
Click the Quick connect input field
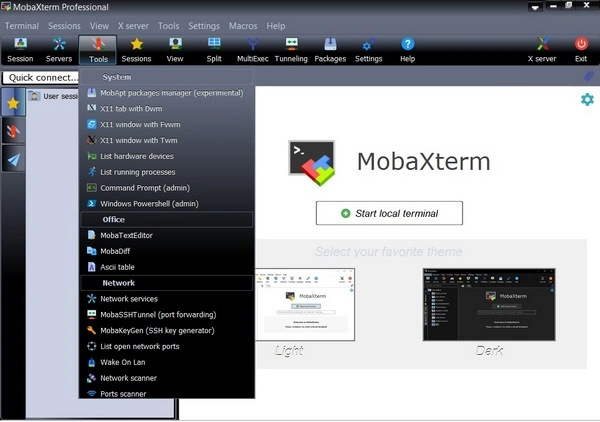click(x=40, y=77)
